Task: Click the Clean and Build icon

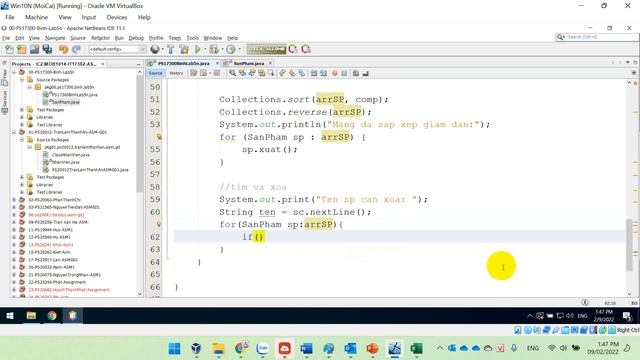Action: [184, 49]
